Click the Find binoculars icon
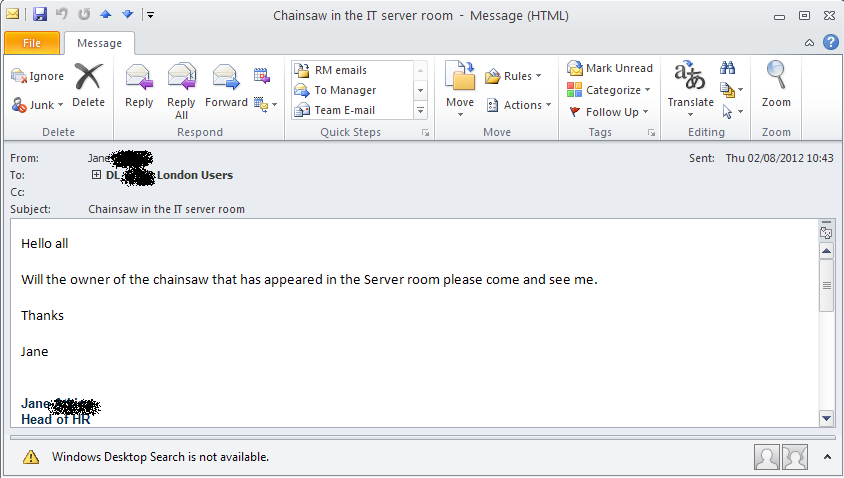This screenshot has height=478, width=844. click(x=728, y=68)
